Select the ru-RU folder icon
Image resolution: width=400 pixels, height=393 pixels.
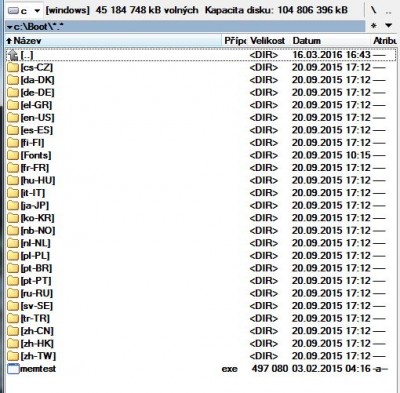[13, 293]
